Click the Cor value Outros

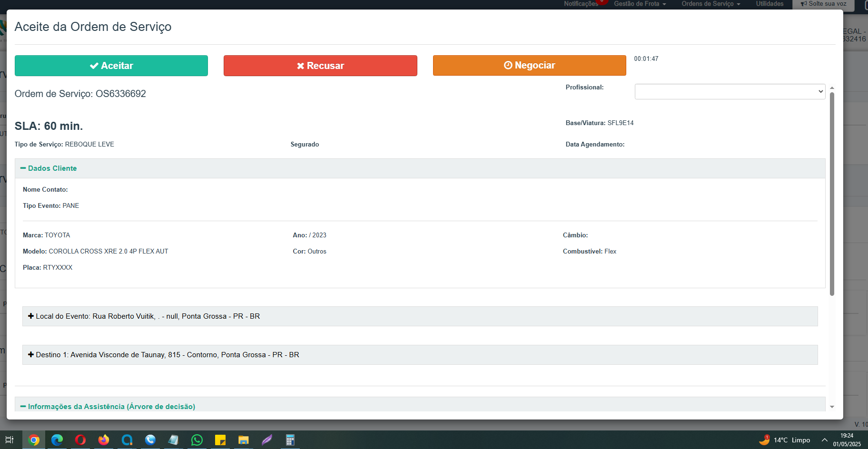(x=317, y=252)
